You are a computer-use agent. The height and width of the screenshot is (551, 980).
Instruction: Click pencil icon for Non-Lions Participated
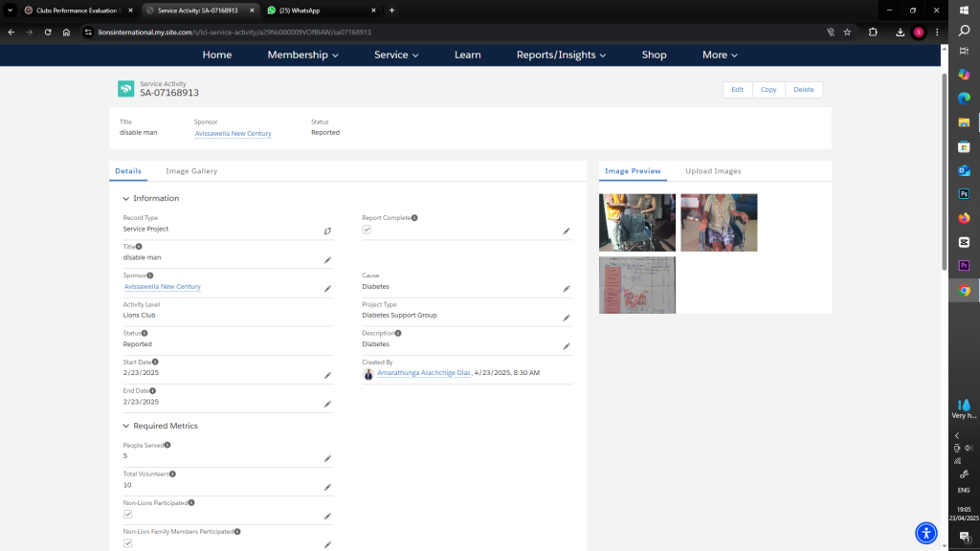(327, 516)
